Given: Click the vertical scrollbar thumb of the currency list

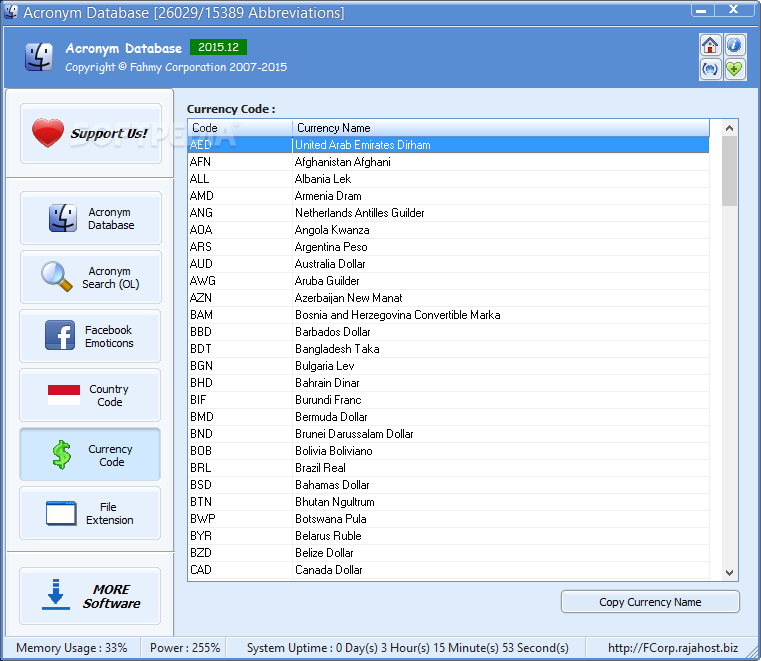Looking at the screenshot, I should coord(729,171).
